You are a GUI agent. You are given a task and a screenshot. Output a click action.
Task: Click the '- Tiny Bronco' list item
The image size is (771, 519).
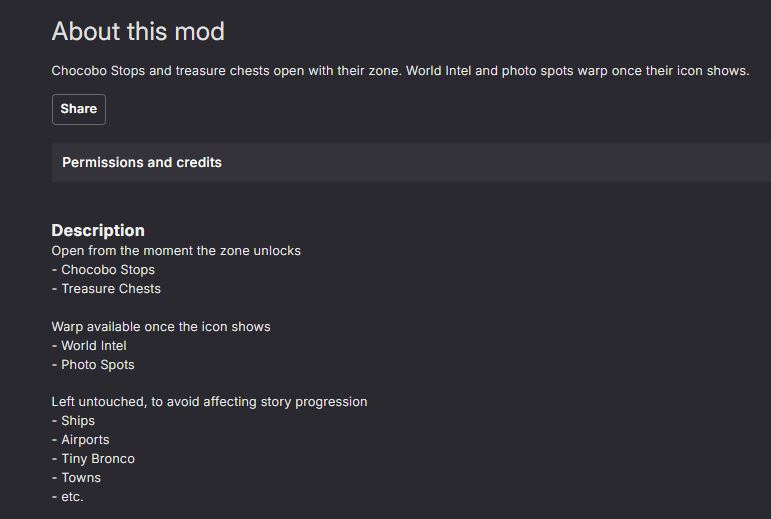pyautogui.click(x=93, y=459)
